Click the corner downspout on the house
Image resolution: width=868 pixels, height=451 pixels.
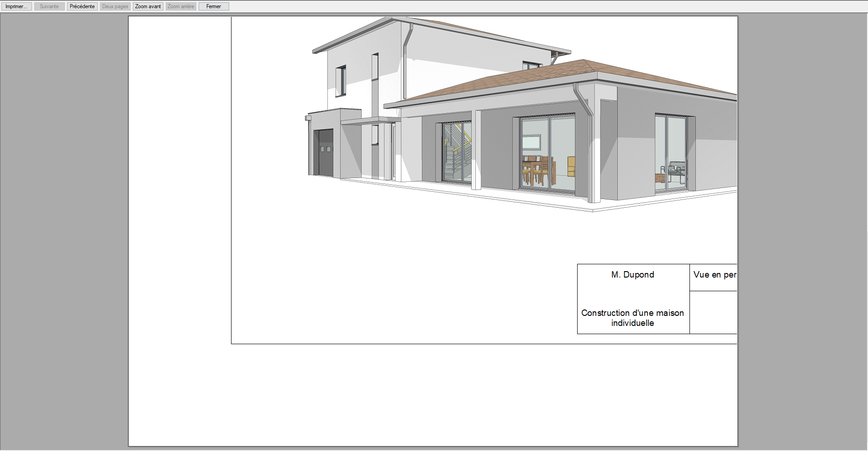590,146
